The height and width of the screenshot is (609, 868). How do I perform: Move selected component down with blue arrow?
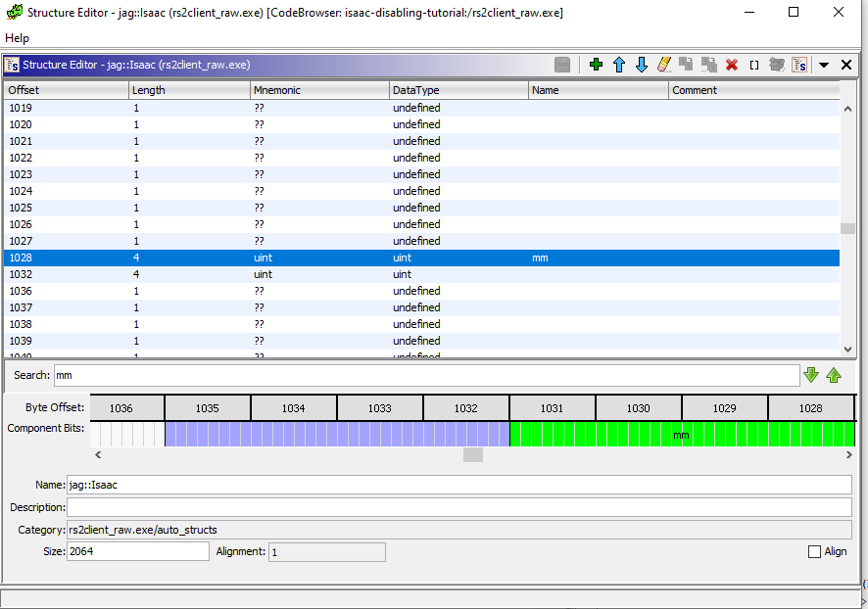coord(642,65)
